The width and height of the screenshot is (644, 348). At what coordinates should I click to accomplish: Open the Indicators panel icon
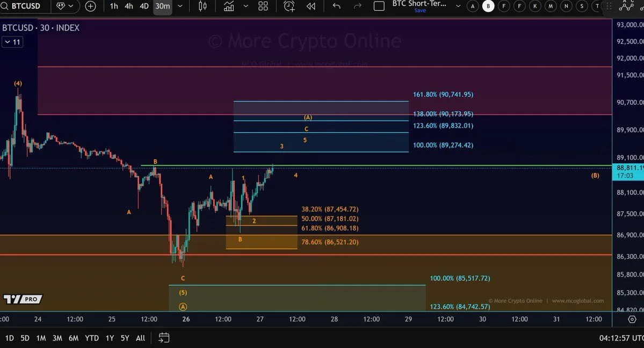[229, 6]
